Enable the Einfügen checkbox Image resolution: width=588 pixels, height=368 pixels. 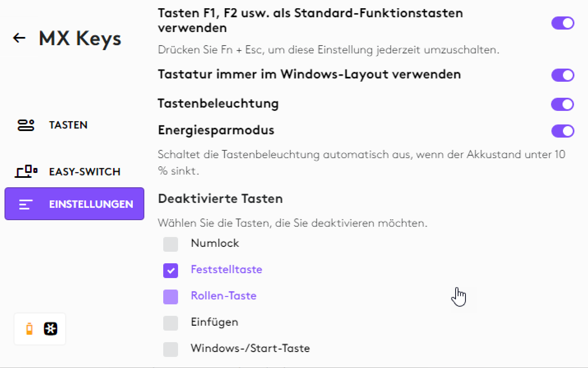[x=171, y=323]
